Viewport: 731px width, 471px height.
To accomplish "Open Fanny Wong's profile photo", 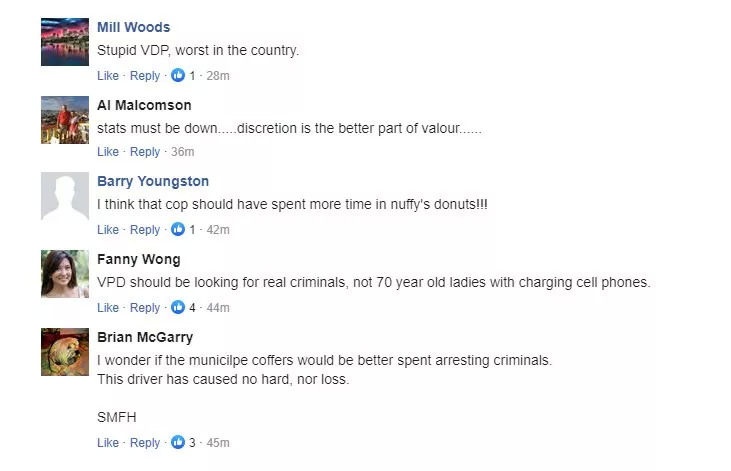I will pos(65,274).
